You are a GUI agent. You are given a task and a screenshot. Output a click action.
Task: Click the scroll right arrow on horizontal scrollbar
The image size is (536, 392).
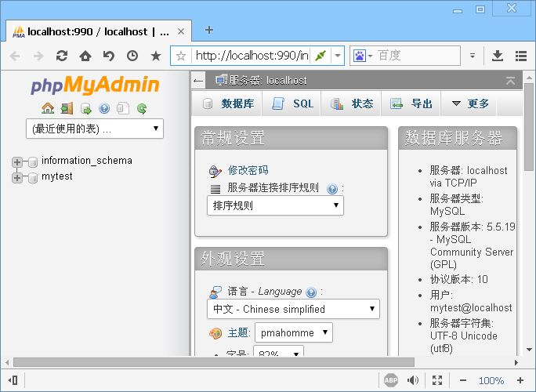516,362
